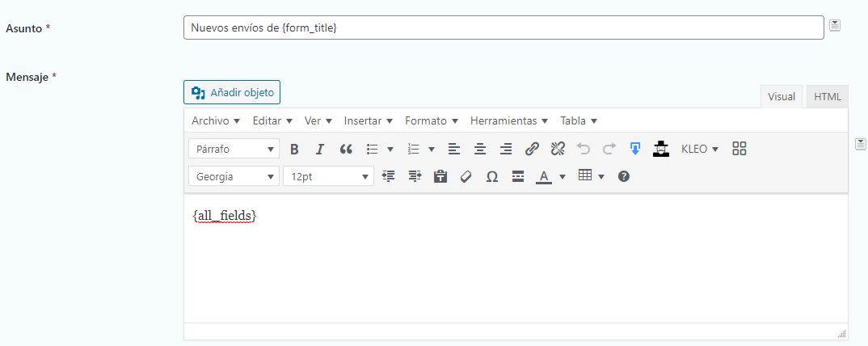Open the Herramientas menu

coord(509,120)
